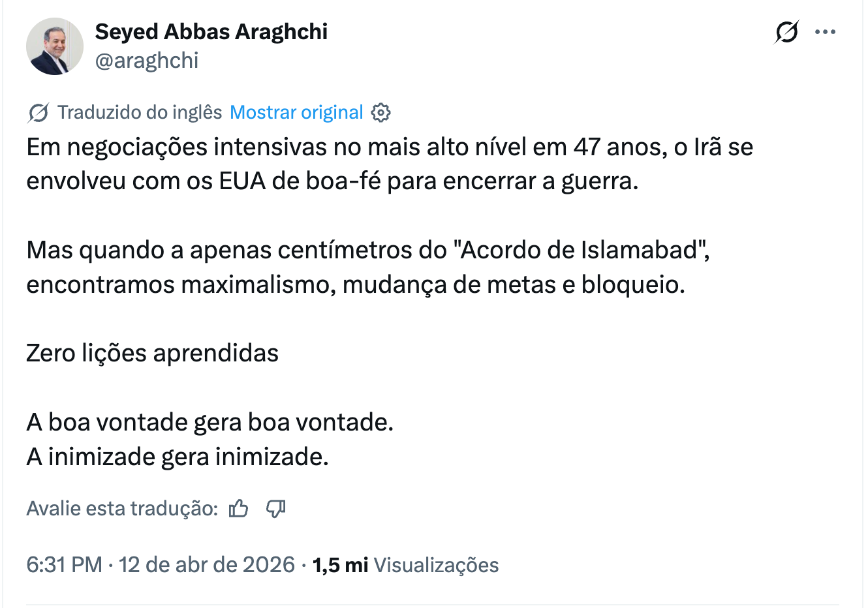Screen dimensions: 868x608
Task: Click the translation icon beside 'Traduzido do inglês'
Action: tap(38, 113)
